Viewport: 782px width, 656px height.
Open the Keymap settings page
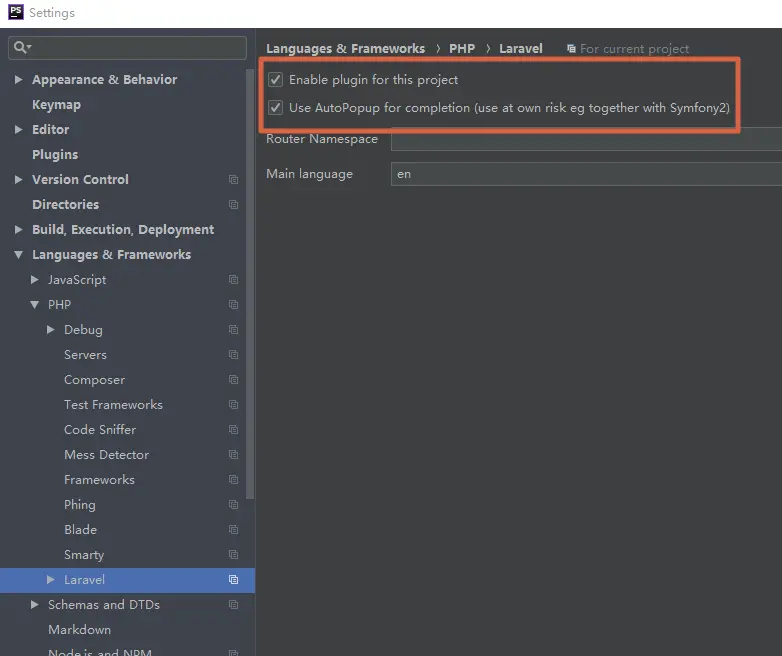[56, 105]
